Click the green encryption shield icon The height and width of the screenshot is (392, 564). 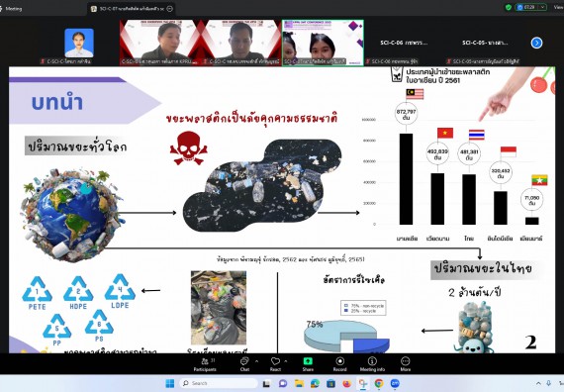pos(509,7)
